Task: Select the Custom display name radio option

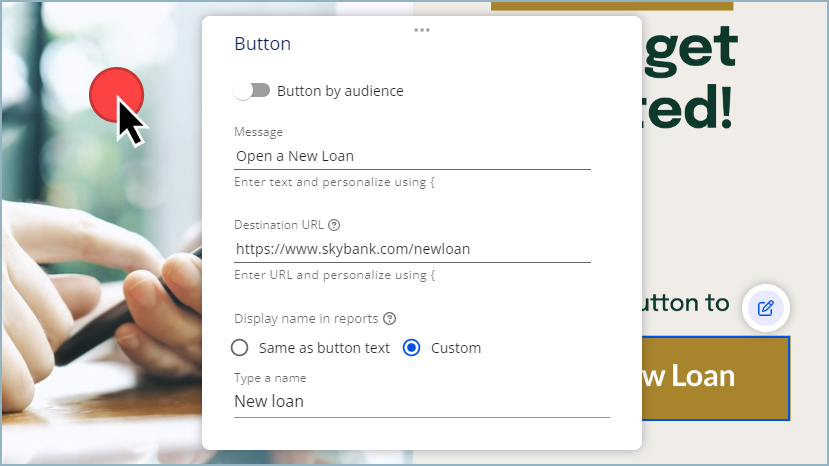Action: pos(411,348)
